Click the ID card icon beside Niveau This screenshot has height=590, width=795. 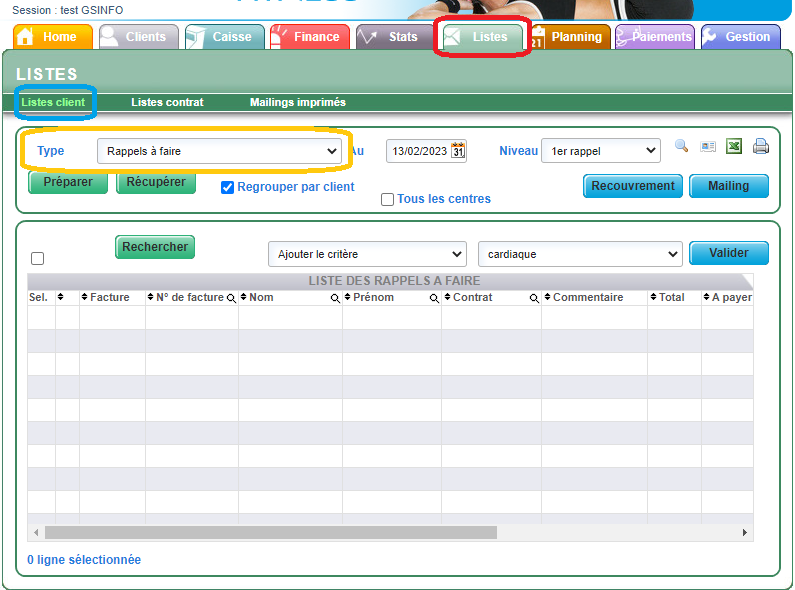[x=708, y=147]
